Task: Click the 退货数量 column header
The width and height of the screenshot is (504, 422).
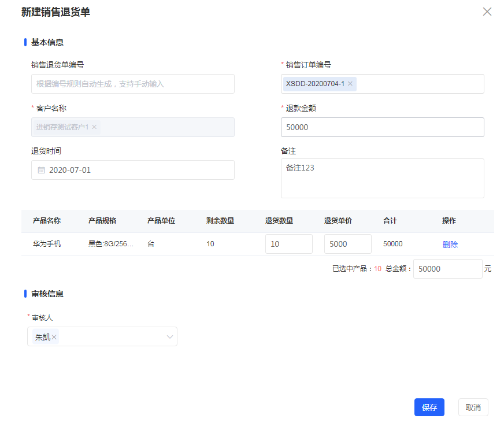Action: coord(279,220)
